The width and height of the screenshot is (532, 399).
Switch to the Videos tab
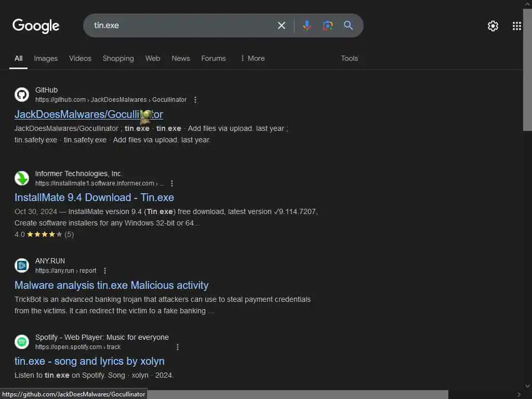(x=80, y=58)
